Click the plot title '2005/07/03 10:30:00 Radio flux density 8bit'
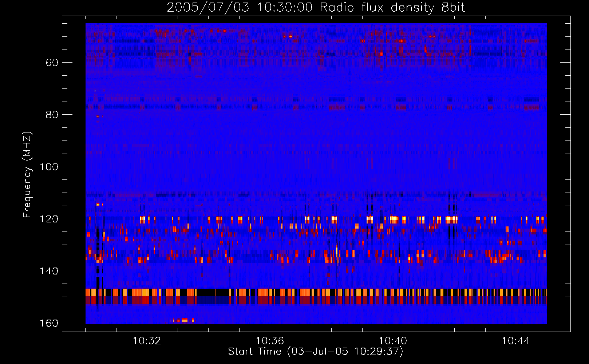 pos(316,8)
